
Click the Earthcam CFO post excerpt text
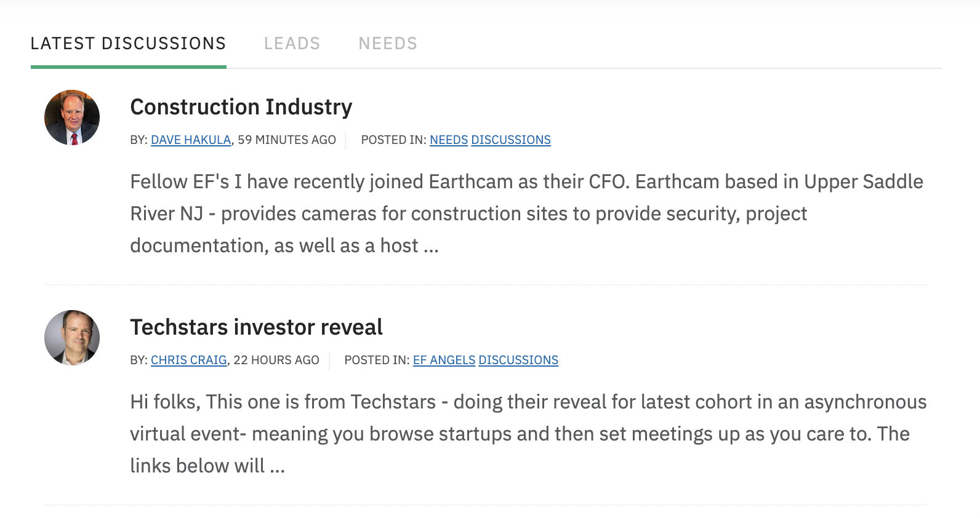(x=468, y=213)
